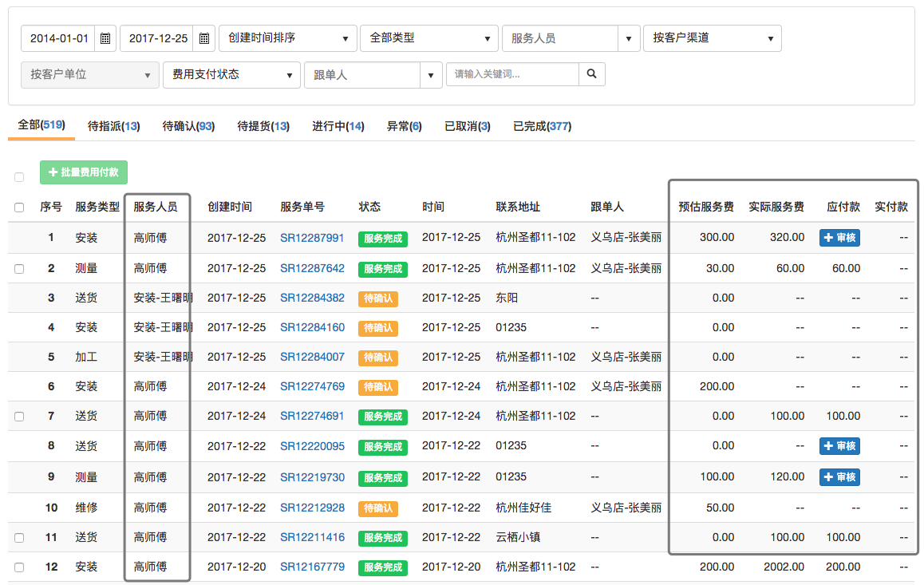Click the 2002.00 actual fee in row 12
Image resolution: width=924 pixels, height=585 pixels.
click(784, 567)
